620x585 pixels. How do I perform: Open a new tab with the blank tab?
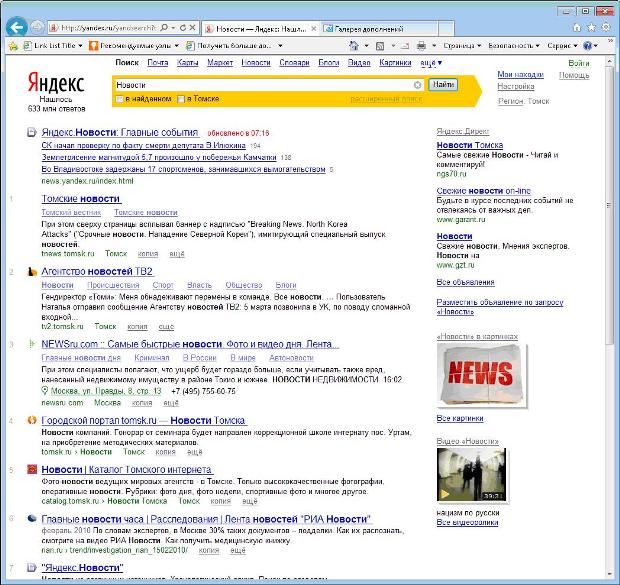(x=446, y=28)
